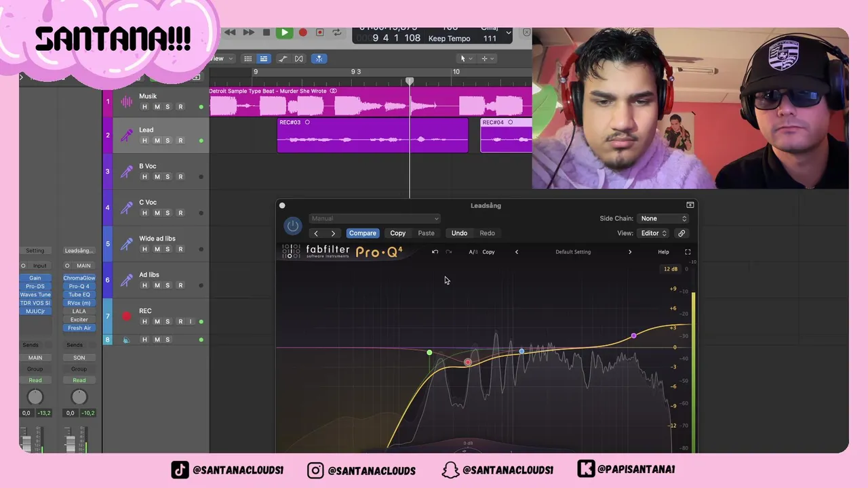The image size is (868, 488).
Task: Click the Setting button on left channel strip
Action: [35, 251]
